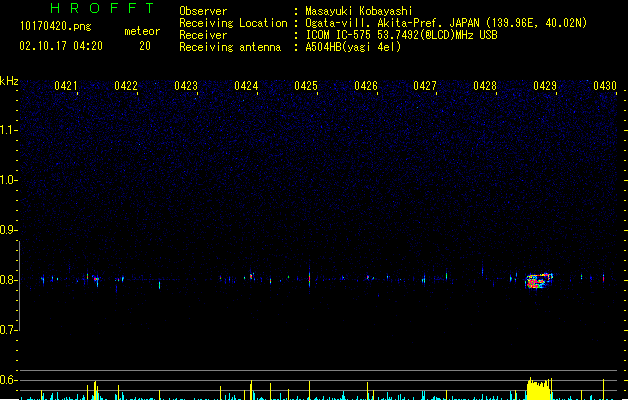Click the Receiving Location label
This screenshot has width=629, height=400.
[233, 23]
